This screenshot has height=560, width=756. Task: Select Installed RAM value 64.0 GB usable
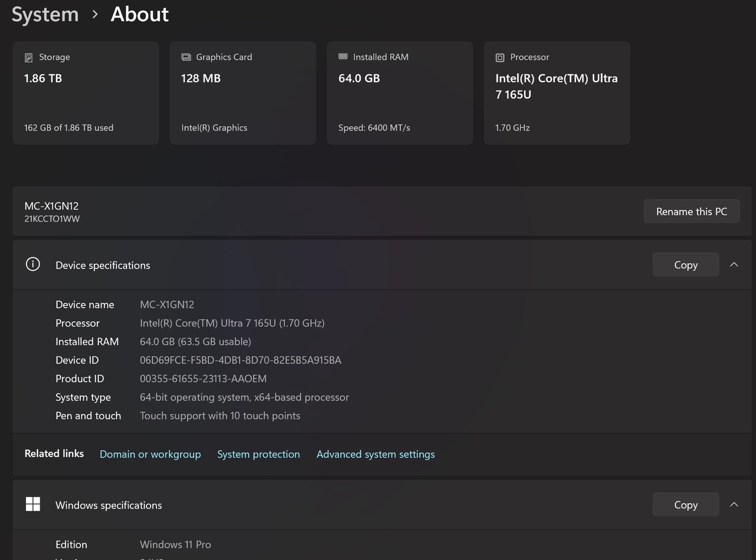195,342
